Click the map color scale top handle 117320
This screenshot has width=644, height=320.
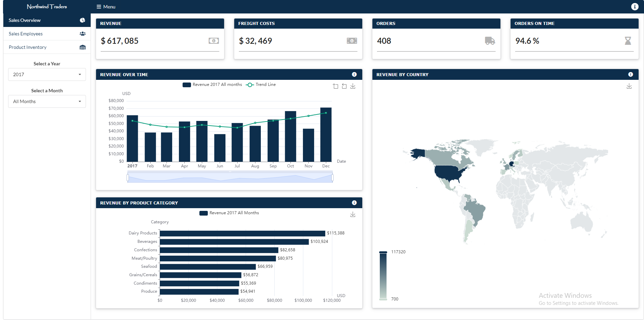[x=383, y=252]
